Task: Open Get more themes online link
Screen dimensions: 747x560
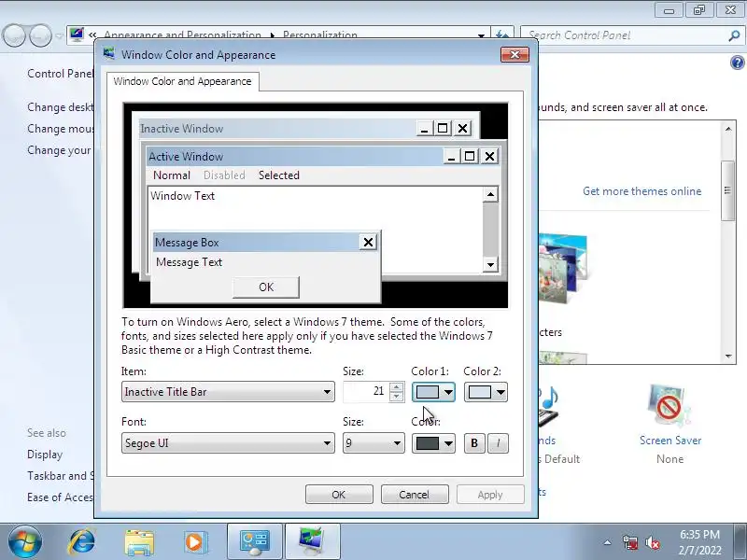Action: tap(641, 191)
